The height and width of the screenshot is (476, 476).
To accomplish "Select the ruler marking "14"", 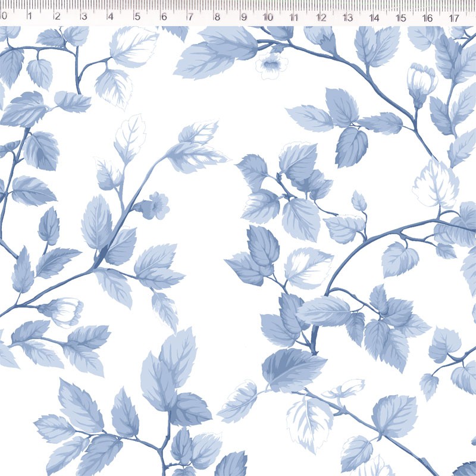I will tap(375, 18).
